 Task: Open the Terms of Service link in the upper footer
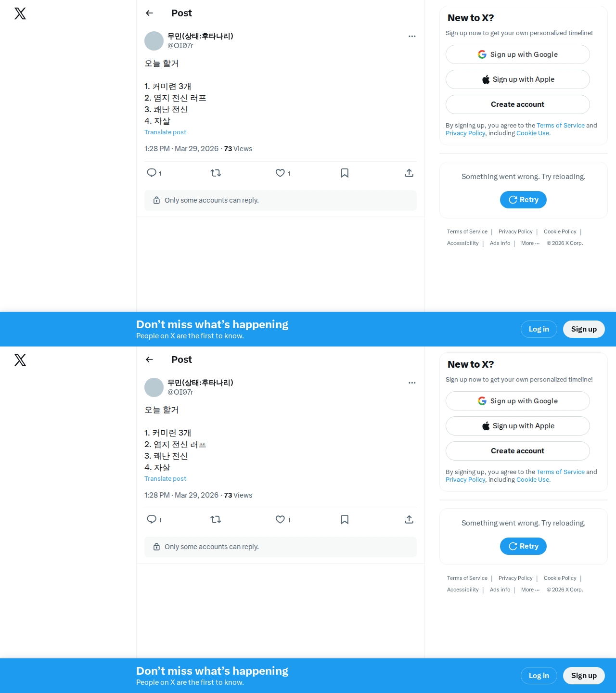coord(467,231)
